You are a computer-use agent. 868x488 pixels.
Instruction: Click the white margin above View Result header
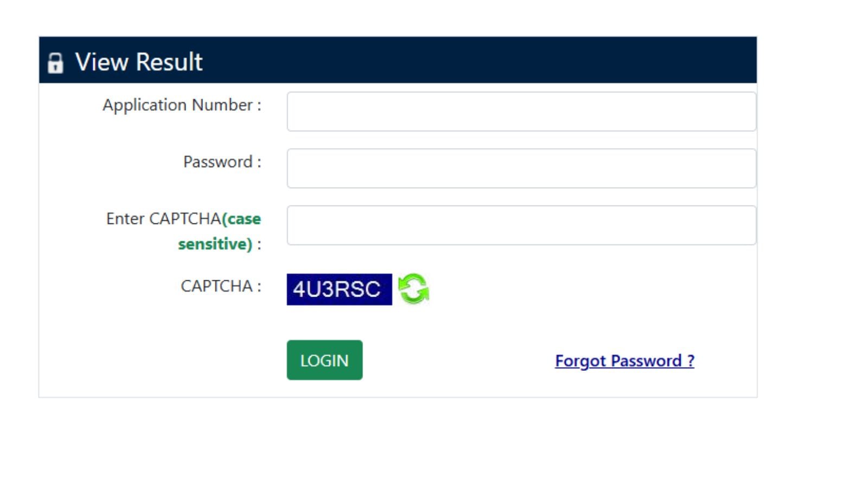coord(396,17)
